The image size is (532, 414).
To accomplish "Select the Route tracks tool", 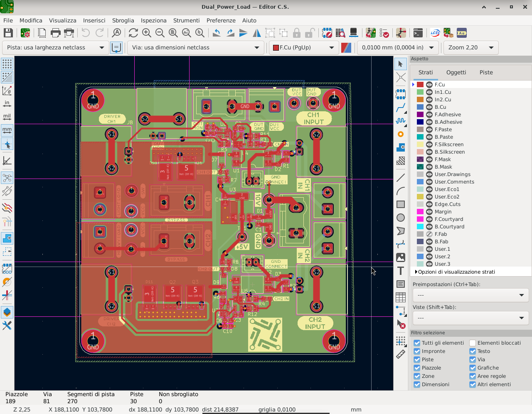I will tap(401, 108).
